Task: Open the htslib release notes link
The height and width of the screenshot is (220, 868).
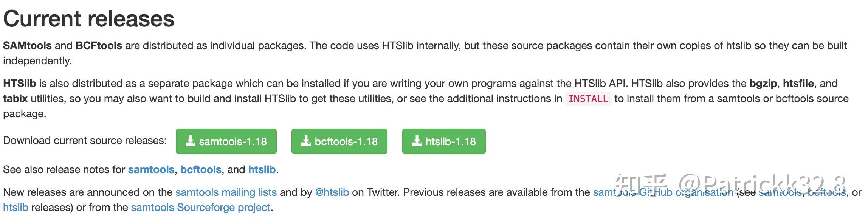Action: click(262, 170)
